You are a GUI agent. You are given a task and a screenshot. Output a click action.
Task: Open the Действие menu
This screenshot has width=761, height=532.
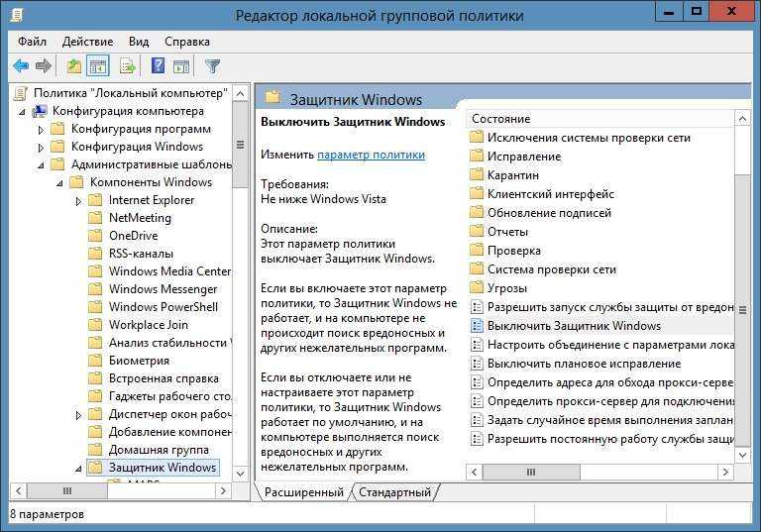pyautogui.click(x=87, y=42)
